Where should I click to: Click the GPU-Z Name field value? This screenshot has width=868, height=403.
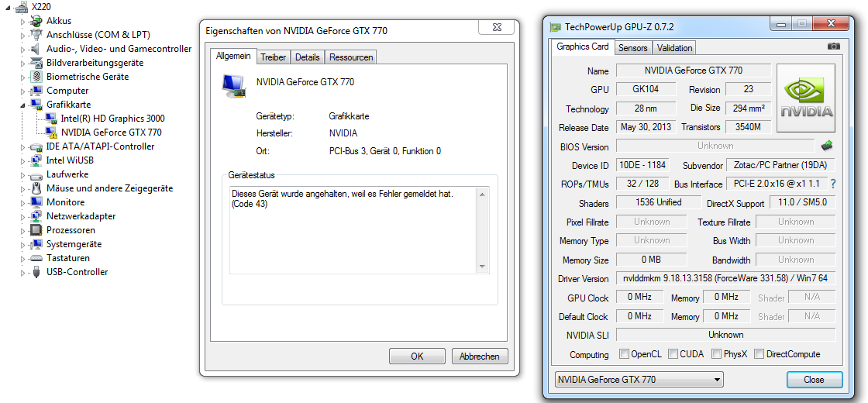694,71
